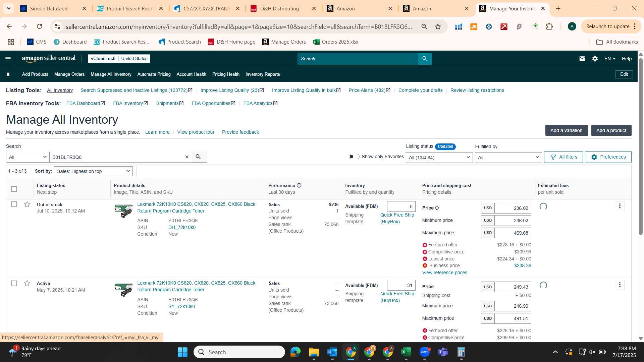Open the browser extensions puzzle icon
The image size is (644, 362).
pos(549,26)
